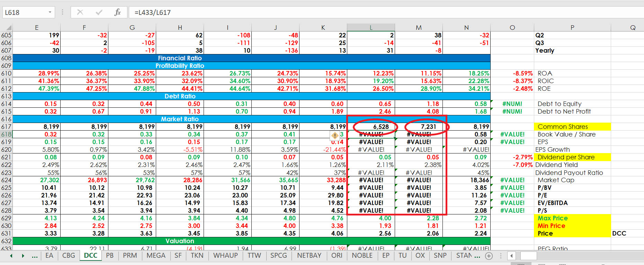Show hidden sheets via left ellipsis
Screen dimensions: 644x265
click(x=35, y=256)
